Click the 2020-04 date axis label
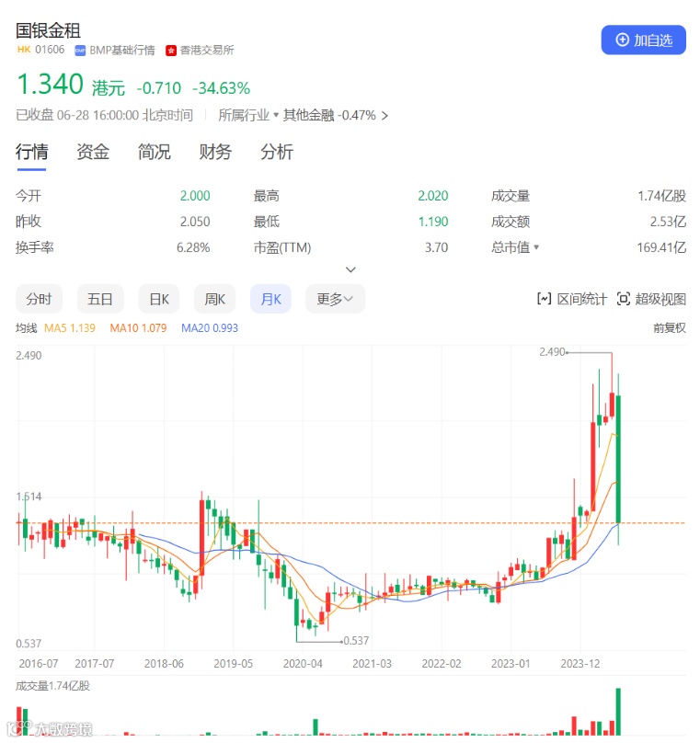The width and height of the screenshot is (700, 743). pyautogui.click(x=303, y=664)
